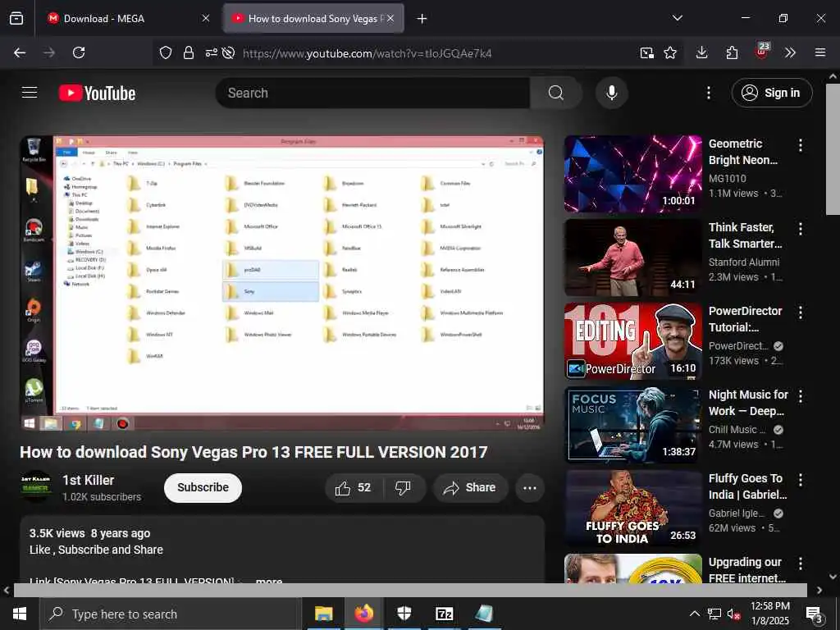Image resolution: width=840 pixels, height=630 pixels.
Task: Open a new browser tab
Action: (x=422, y=19)
